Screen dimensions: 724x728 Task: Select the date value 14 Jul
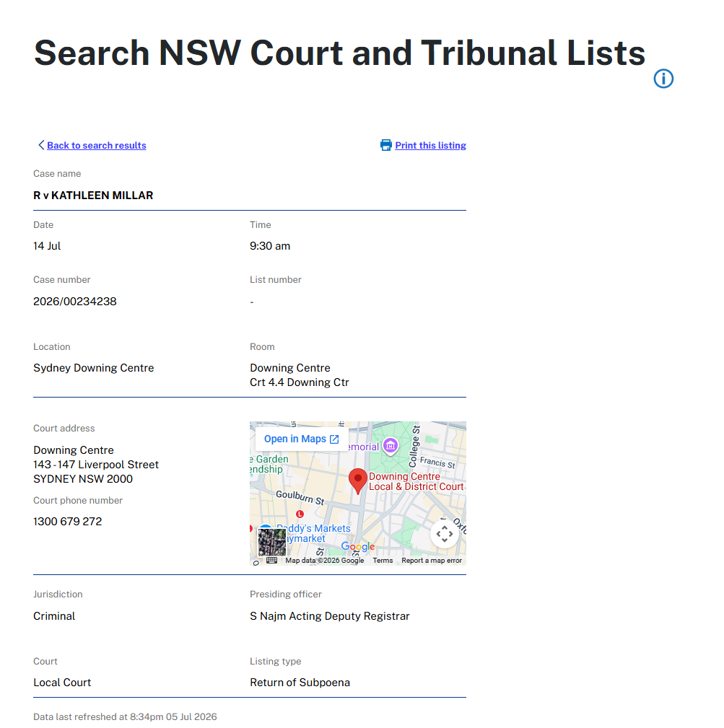tap(47, 246)
